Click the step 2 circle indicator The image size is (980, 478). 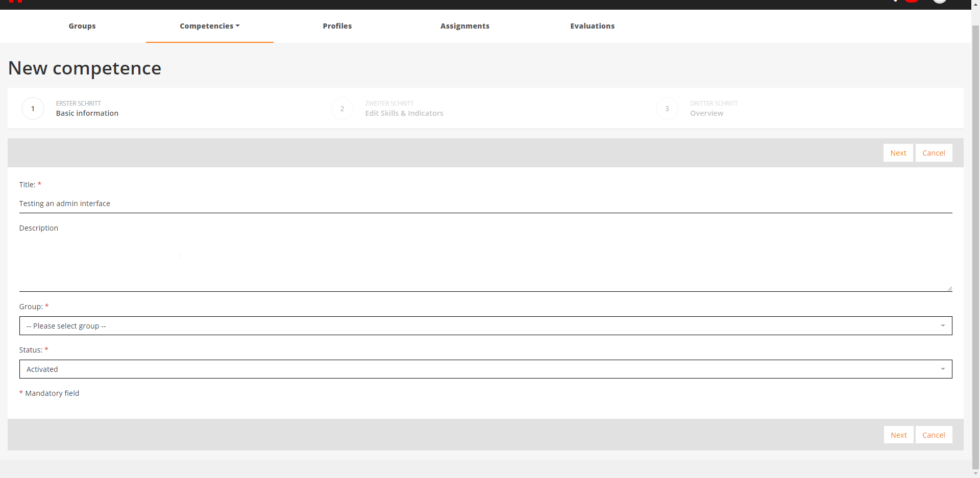click(x=342, y=109)
